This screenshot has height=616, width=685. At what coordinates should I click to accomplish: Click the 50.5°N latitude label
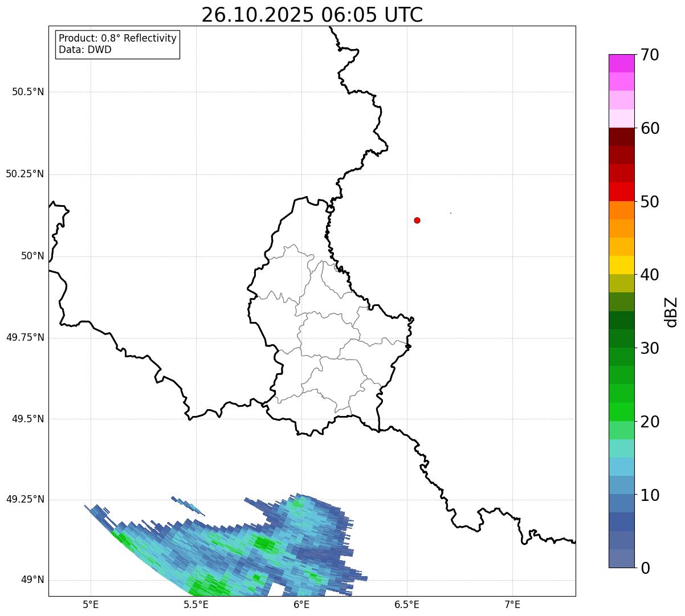coord(28,92)
